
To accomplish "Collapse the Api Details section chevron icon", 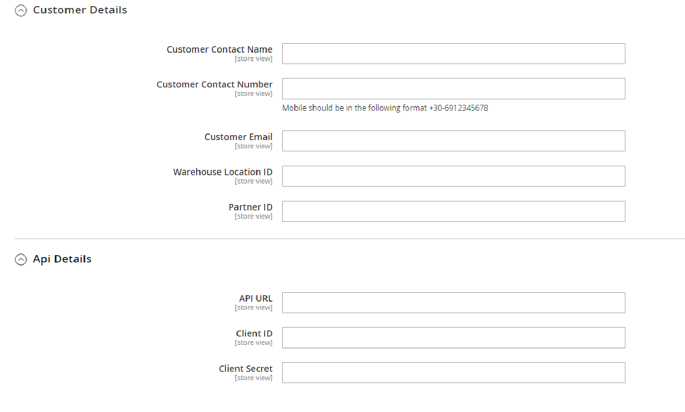I will (21, 260).
